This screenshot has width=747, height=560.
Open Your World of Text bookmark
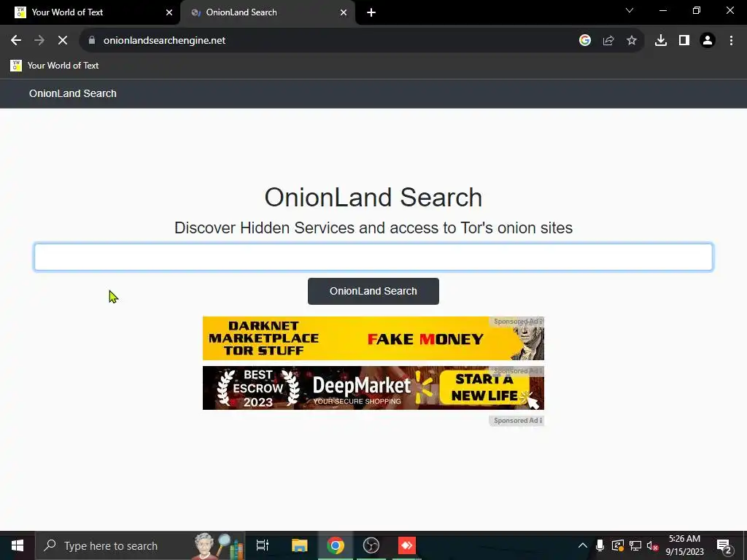pyautogui.click(x=54, y=66)
